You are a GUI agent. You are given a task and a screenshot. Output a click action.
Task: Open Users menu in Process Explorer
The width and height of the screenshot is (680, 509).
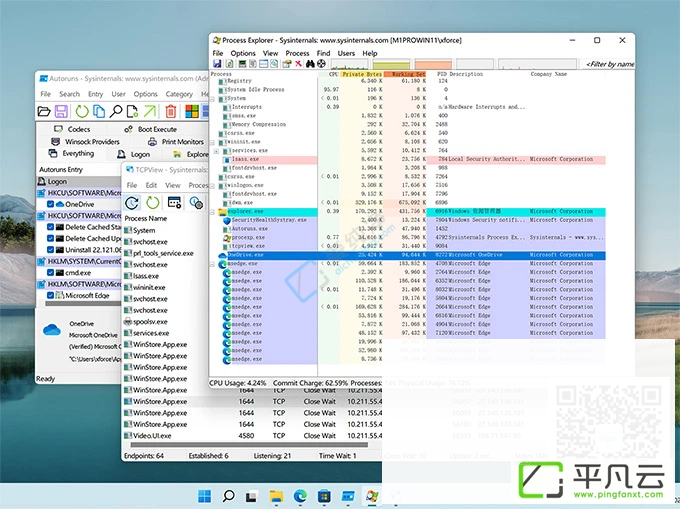click(x=346, y=53)
